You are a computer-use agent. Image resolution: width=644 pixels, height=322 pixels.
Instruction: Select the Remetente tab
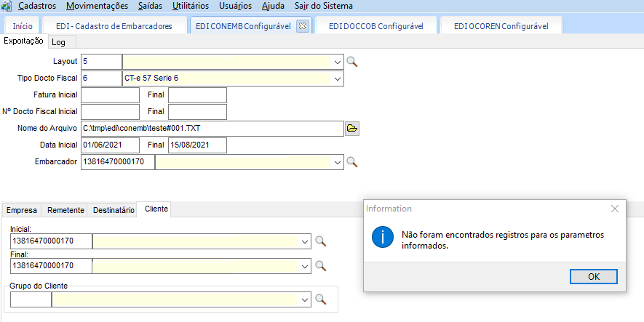(65, 210)
